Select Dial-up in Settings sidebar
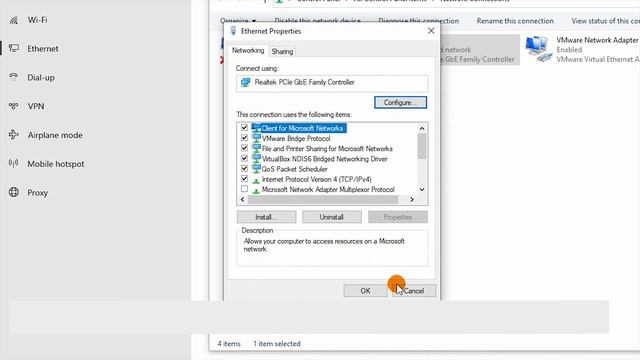The height and width of the screenshot is (360, 640). coord(41,78)
